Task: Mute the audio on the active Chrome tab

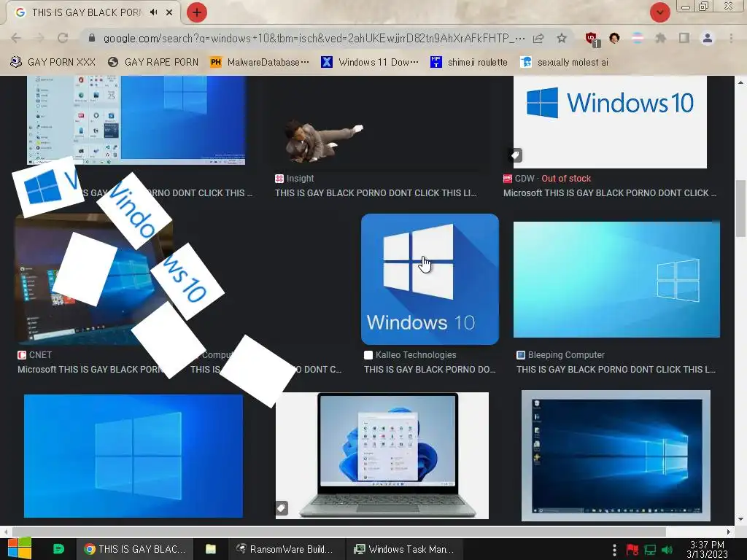Action: [153, 12]
